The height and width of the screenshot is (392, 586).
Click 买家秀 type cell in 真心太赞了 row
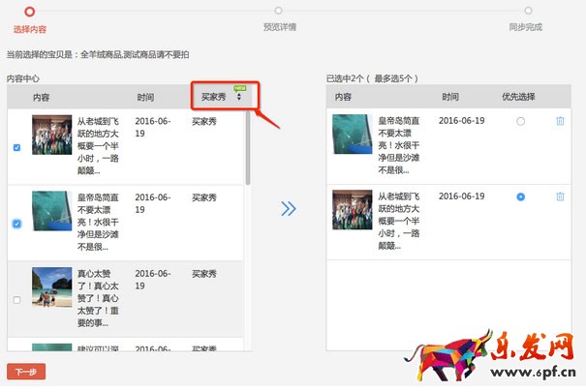click(204, 274)
